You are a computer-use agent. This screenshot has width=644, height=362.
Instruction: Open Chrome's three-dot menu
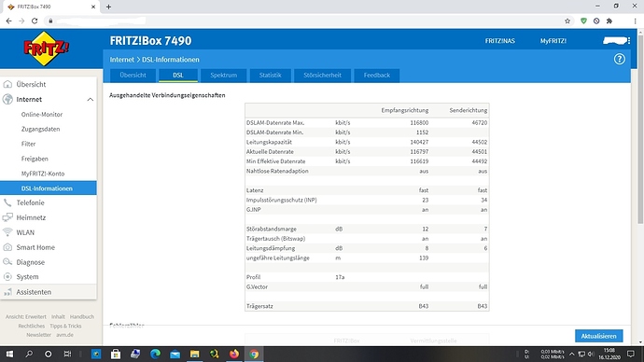pos(635,21)
